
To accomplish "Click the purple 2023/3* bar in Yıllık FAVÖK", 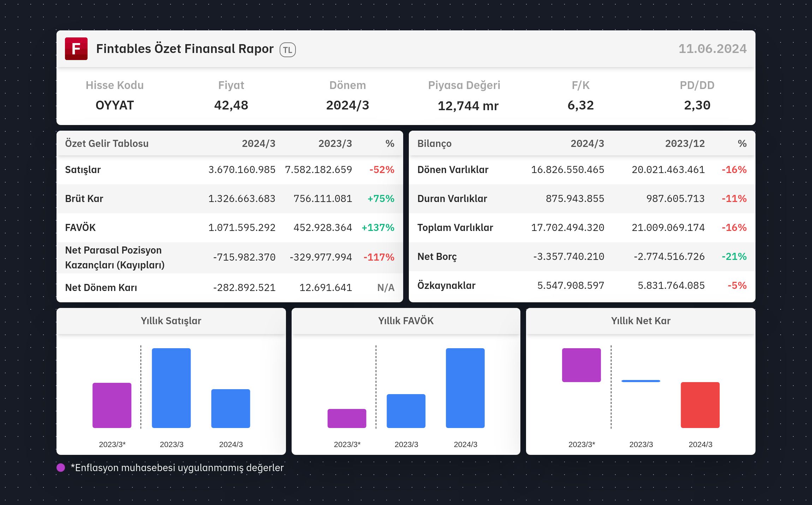I will pos(347,418).
